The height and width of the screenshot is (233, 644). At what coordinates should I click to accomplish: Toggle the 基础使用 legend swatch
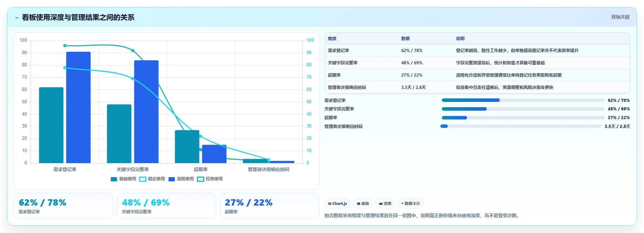click(x=114, y=179)
